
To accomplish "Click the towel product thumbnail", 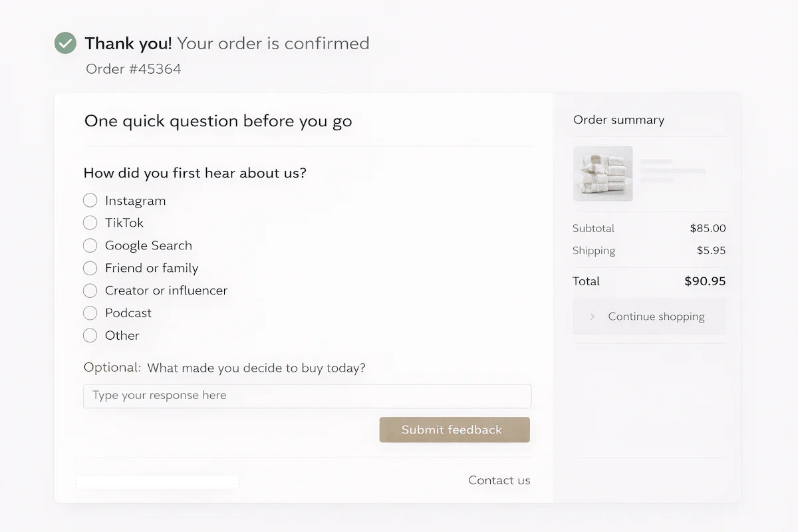I will tap(602, 174).
